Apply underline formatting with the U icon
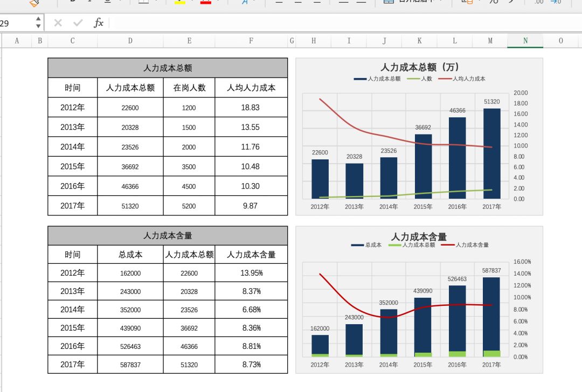This screenshot has height=392, width=582. (x=107, y=3)
